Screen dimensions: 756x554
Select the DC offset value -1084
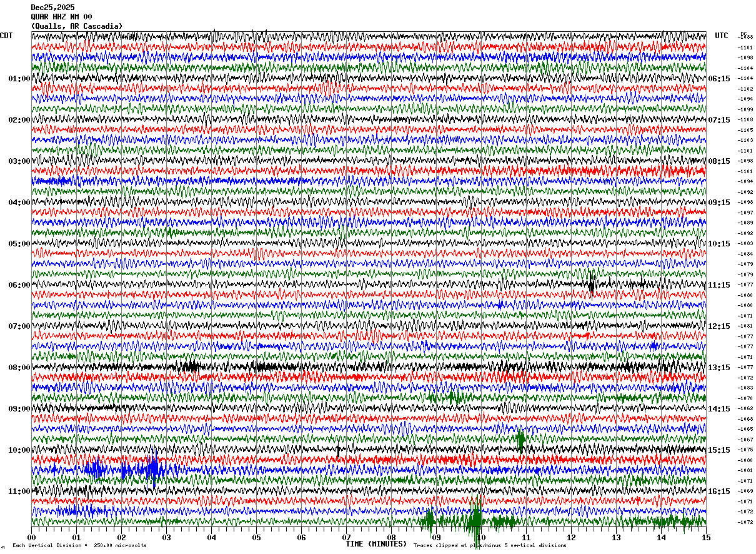tap(745, 254)
